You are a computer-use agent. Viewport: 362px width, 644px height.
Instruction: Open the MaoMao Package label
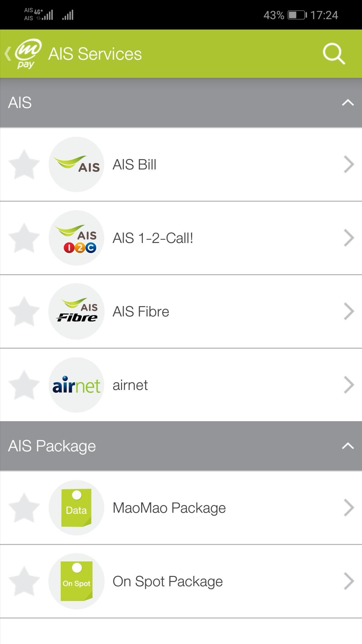click(x=169, y=508)
